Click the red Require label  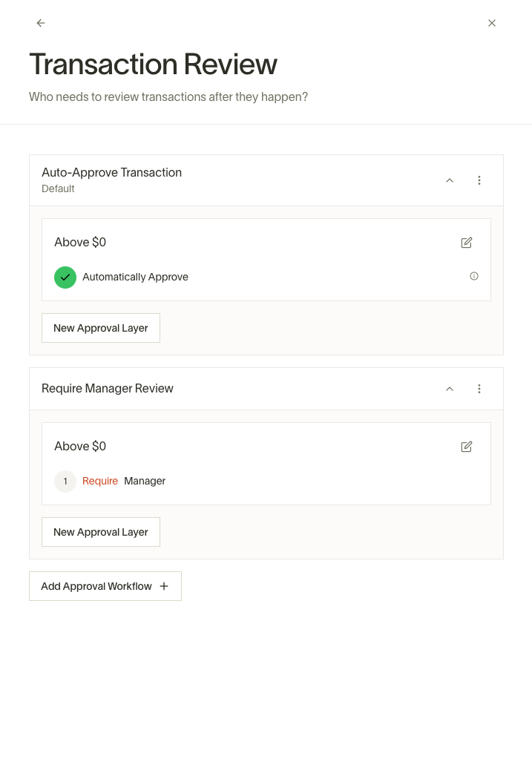click(x=100, y=481)
